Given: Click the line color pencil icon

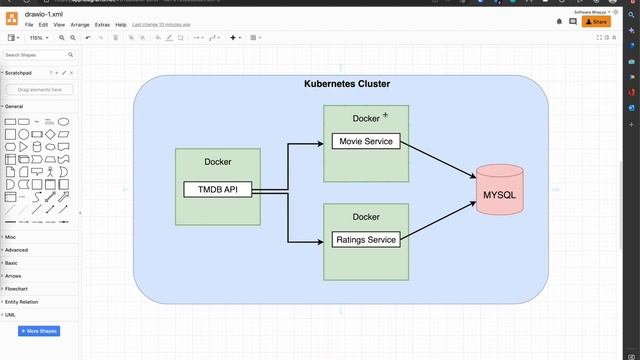Looking at the screenshot, I should 169,38.
